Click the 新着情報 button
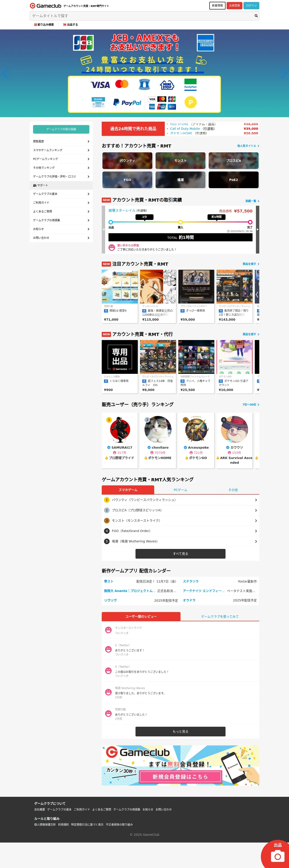This screenshot has width=289, height=868. (x=217, y=6)
